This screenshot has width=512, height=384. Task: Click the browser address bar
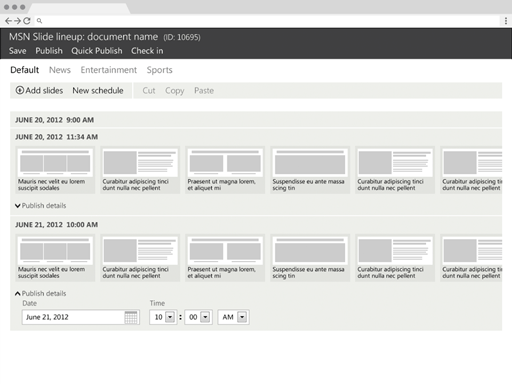(267, 21)
